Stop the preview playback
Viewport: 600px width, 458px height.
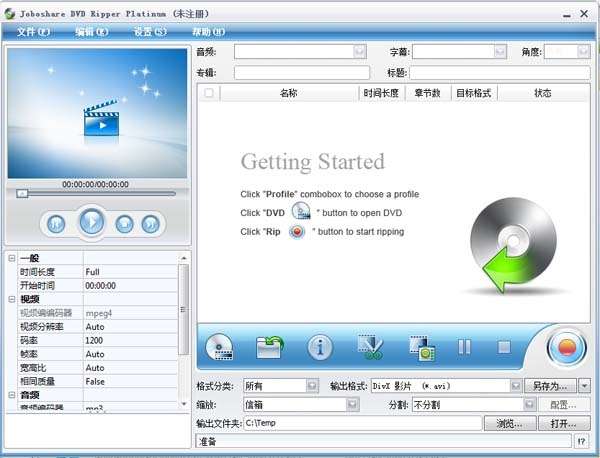(x=124, y=224)
